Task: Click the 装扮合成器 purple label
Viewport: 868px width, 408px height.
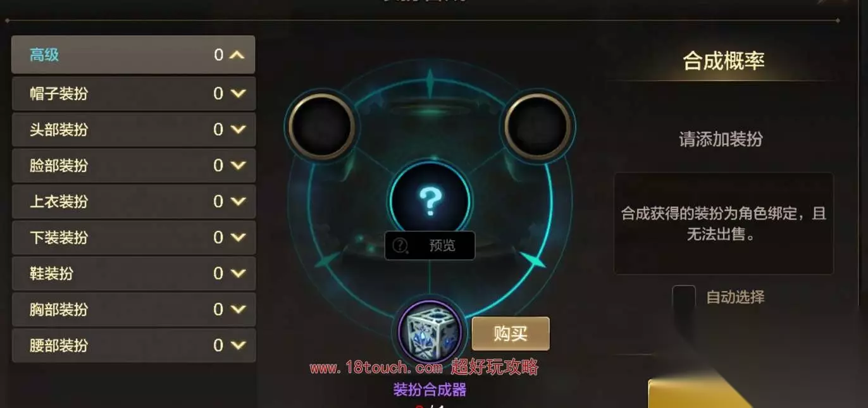Action: click(x=430, y=390)
